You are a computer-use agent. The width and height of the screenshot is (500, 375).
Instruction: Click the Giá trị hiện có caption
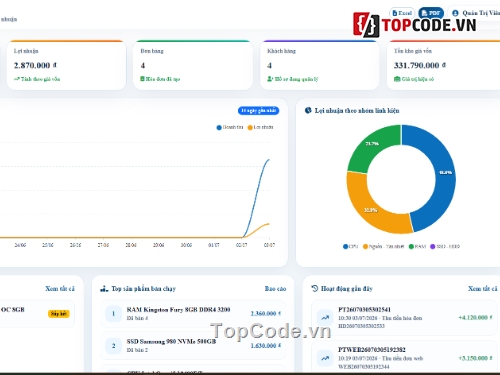pos(418,79)
